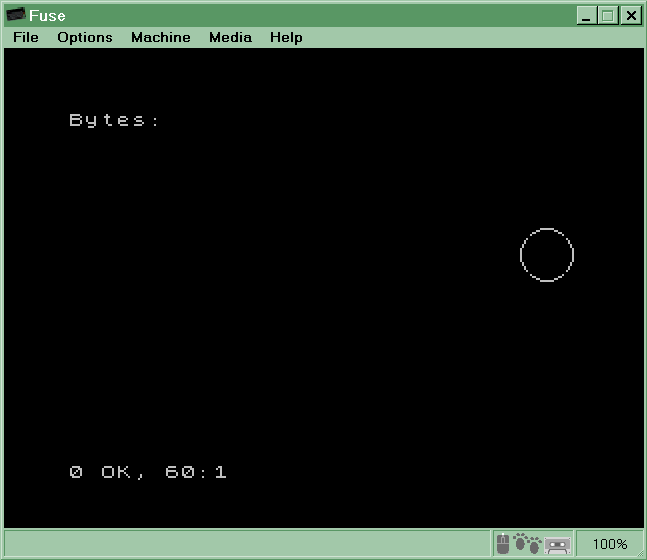Viewport: 647px width, 560px height.
Task: Open the Help menu
Action: (286, 37)
